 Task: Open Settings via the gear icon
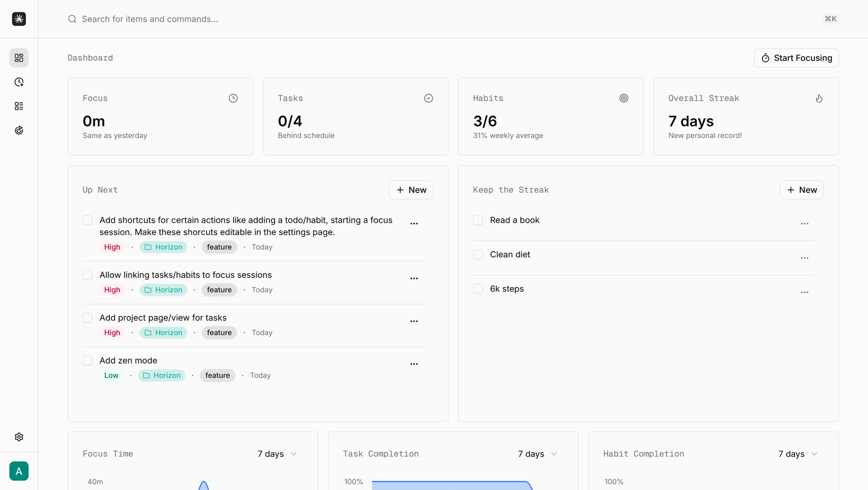pos(19,437)
